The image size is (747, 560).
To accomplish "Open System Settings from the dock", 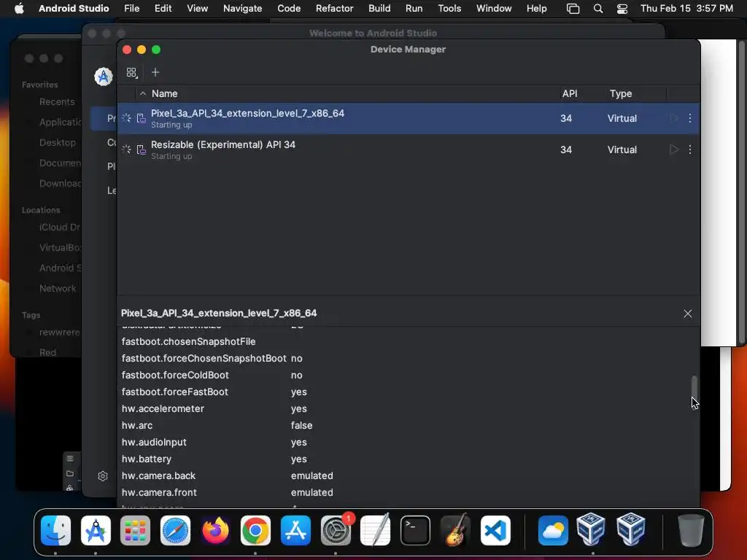I will [x=336, y=531].
